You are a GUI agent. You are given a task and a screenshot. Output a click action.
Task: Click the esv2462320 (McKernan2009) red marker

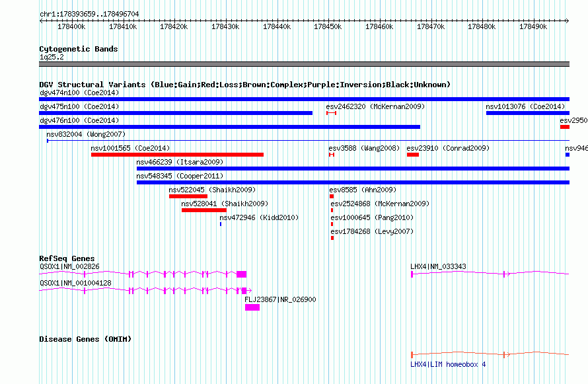click(331, 113)
